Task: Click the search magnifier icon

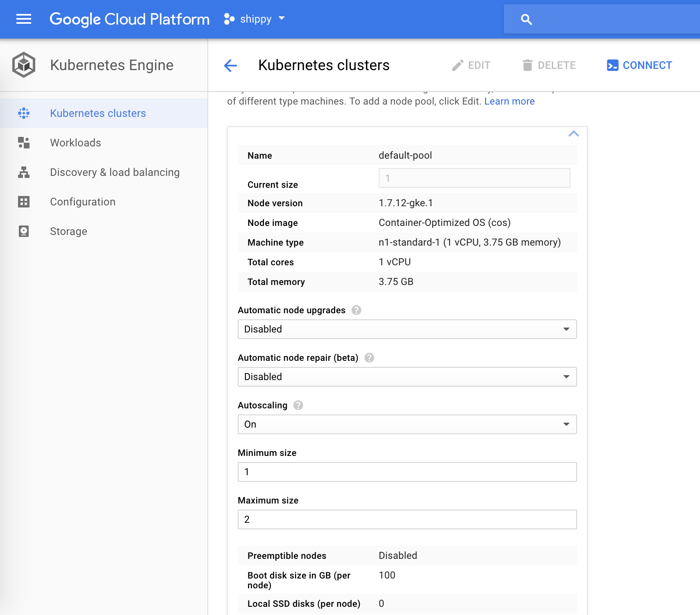Action: pos(526,19)
